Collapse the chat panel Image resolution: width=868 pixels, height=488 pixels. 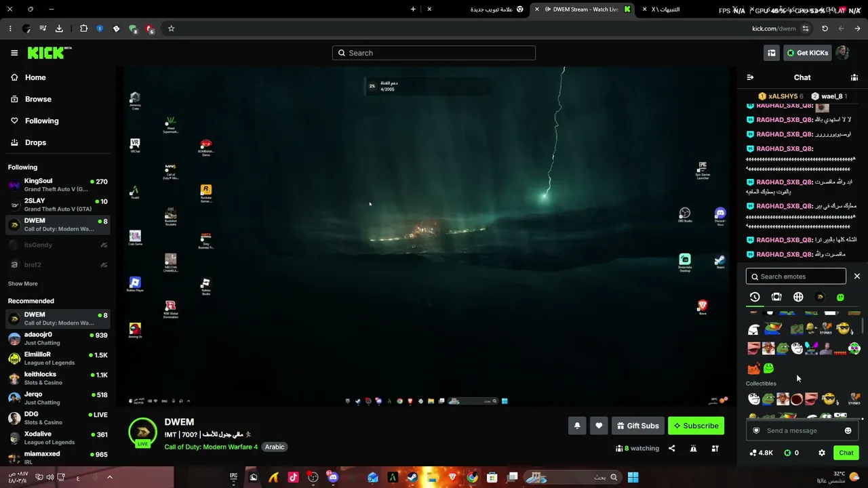point(750,77)
